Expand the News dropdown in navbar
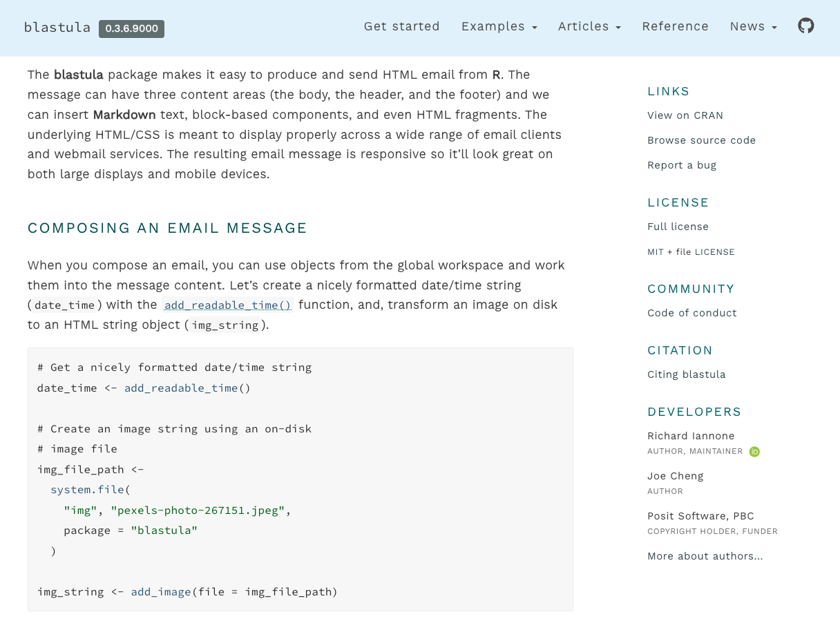Screen dimensions: 840x621 (x=753, y=26)
